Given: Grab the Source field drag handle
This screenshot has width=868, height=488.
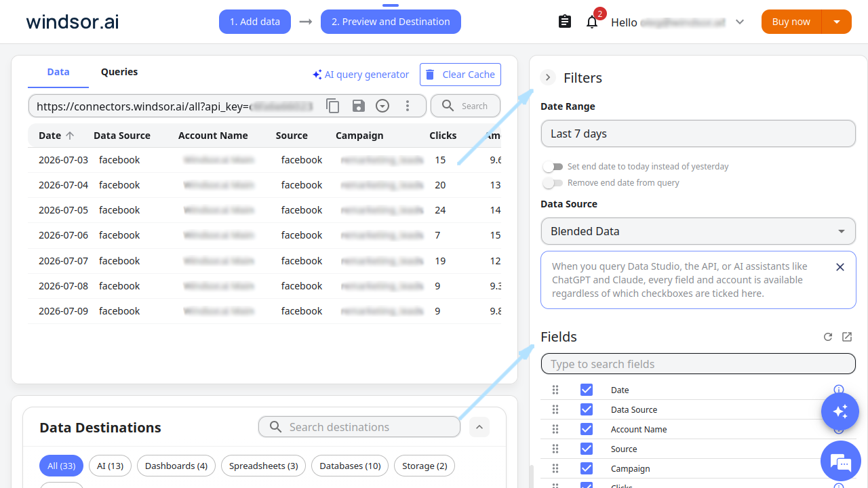Looking at the screenshot, I should [x=555, y=449].
